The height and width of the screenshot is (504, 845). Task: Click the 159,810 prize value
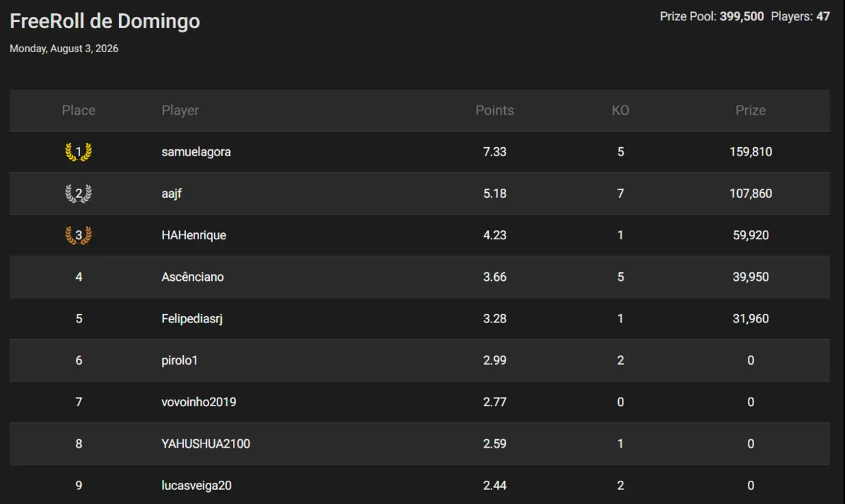[x=751, y=152]
